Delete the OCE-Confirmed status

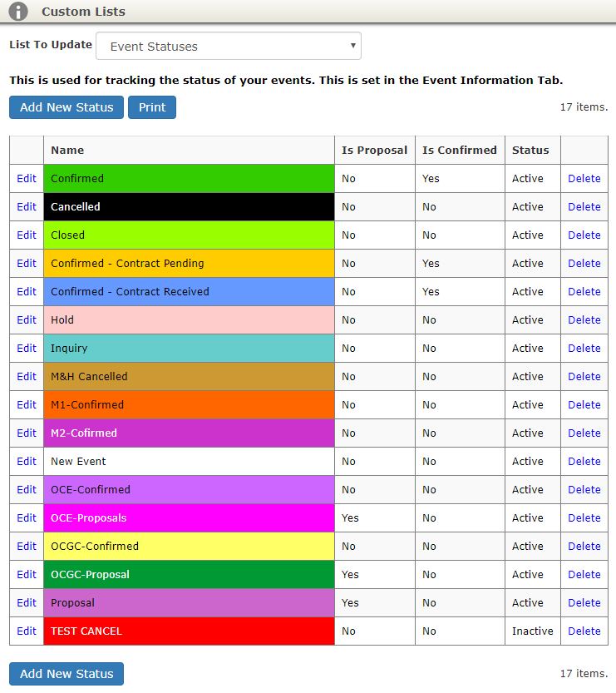(x=584, y=490)
